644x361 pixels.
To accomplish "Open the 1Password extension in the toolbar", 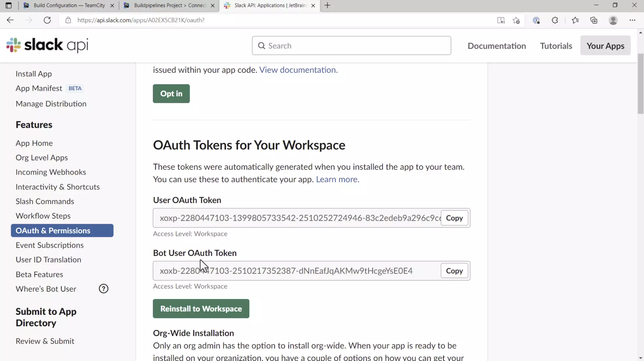I will tap(536, 20).
